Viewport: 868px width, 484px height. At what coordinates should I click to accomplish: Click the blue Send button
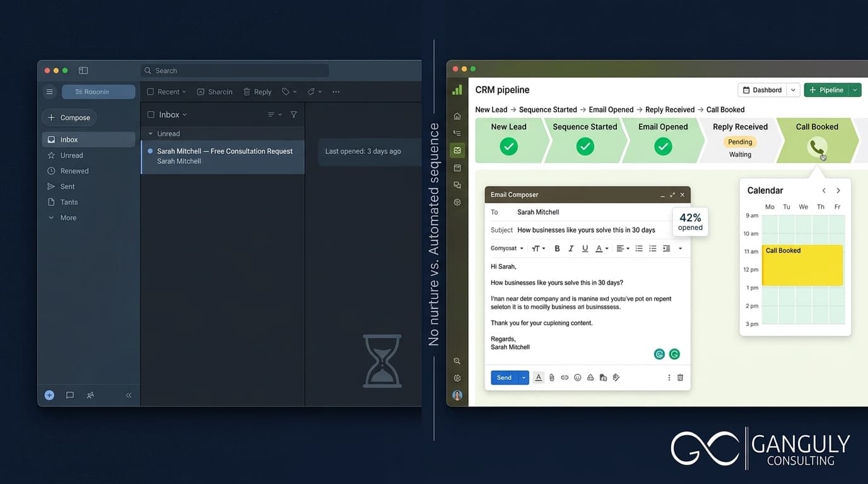(x=504, y=377)
